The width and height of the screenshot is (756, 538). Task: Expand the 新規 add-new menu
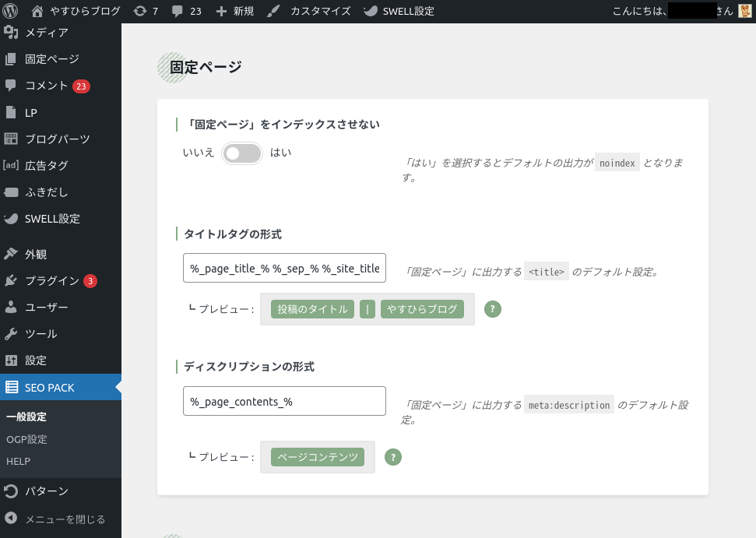click(234, 11)
